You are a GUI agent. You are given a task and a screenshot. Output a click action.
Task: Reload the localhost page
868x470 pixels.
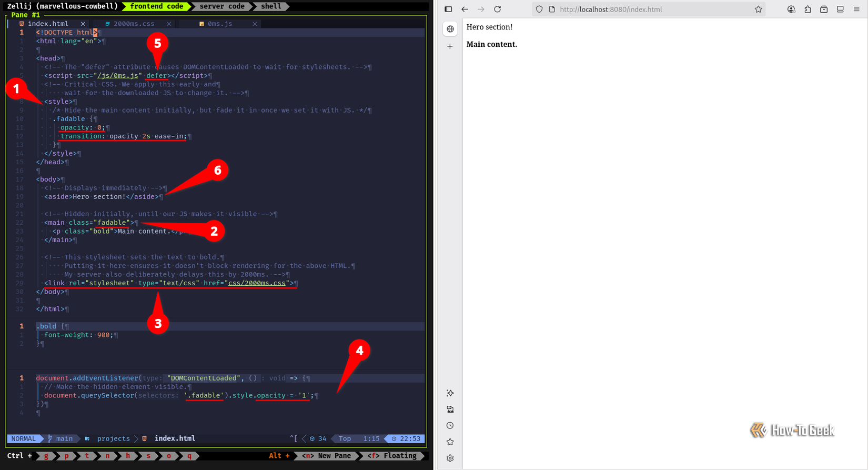(x=497, y=9)
